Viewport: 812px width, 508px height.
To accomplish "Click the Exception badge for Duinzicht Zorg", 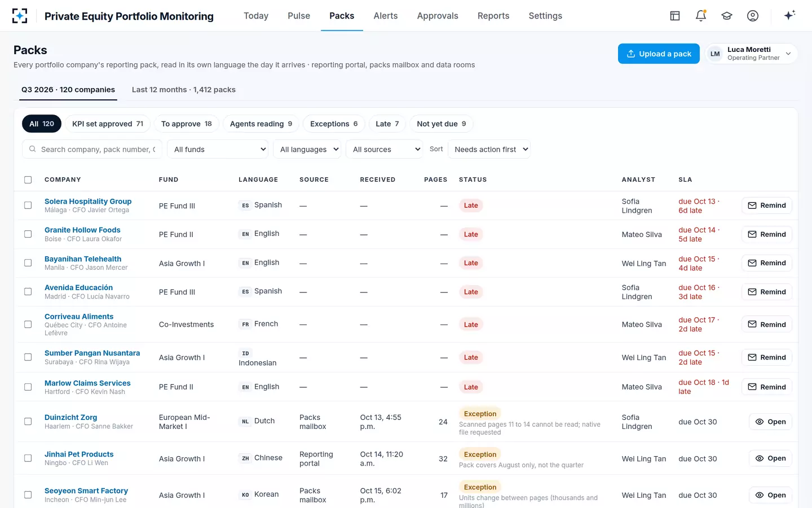I will (x=480, y=414).
